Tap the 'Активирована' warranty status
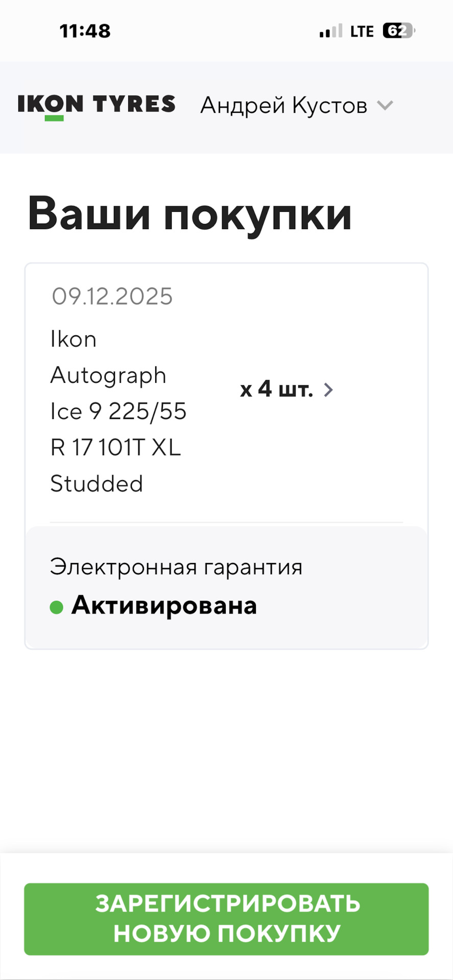Viewport: 453px width, 980px height. [x=164, y=606]
